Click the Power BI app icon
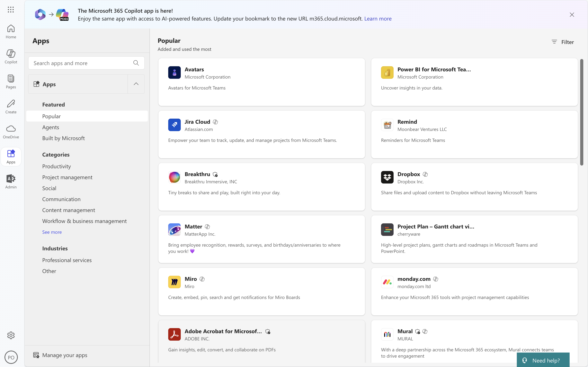This screenshot has width=588, height=367. point(387,73)
